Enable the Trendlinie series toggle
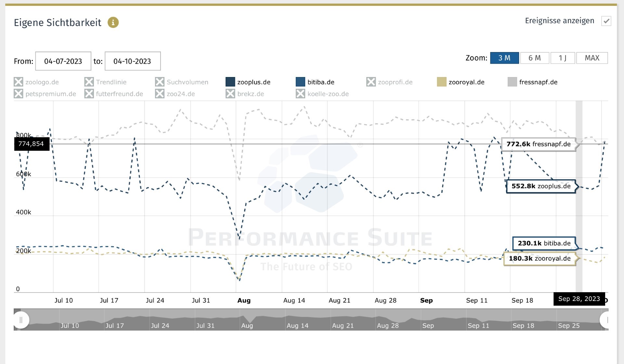624x364 pixels. pos(89,82)
